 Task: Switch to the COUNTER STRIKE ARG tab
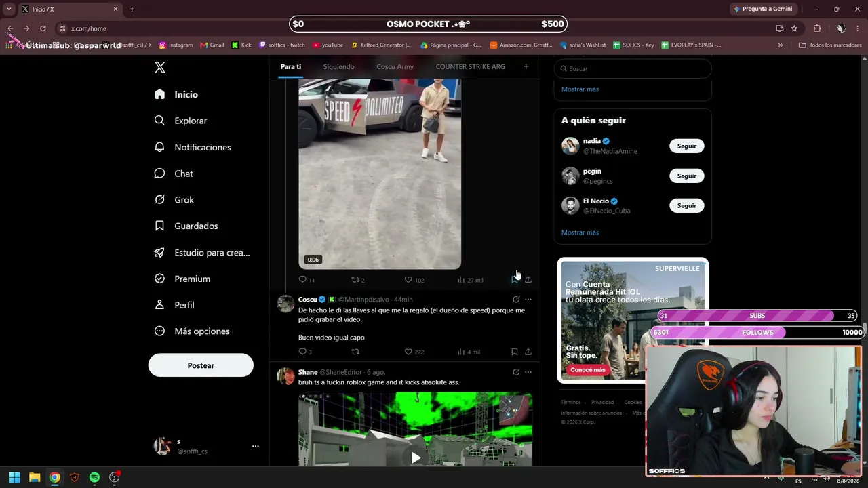(x=470, y=66)
